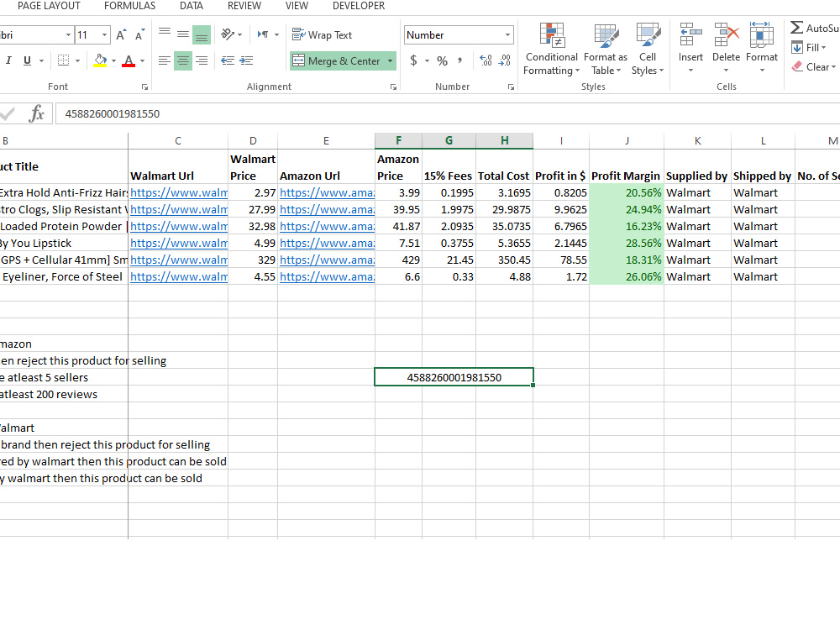Click Merge & Center button
This screenshot has height=630, width=840.
337,61
